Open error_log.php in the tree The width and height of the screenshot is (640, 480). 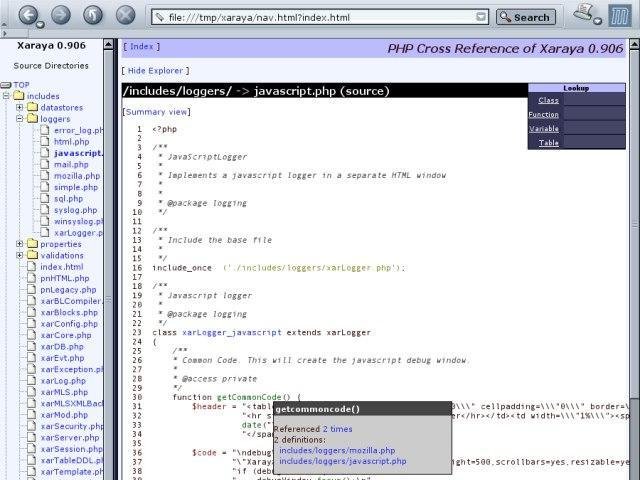(78, 130)
